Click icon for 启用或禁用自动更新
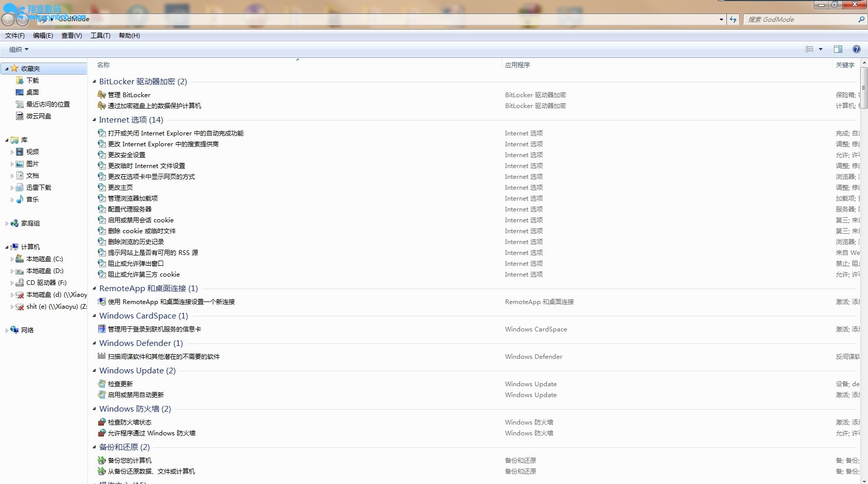The width and height of the screenshot is (868, 484). 102,395
